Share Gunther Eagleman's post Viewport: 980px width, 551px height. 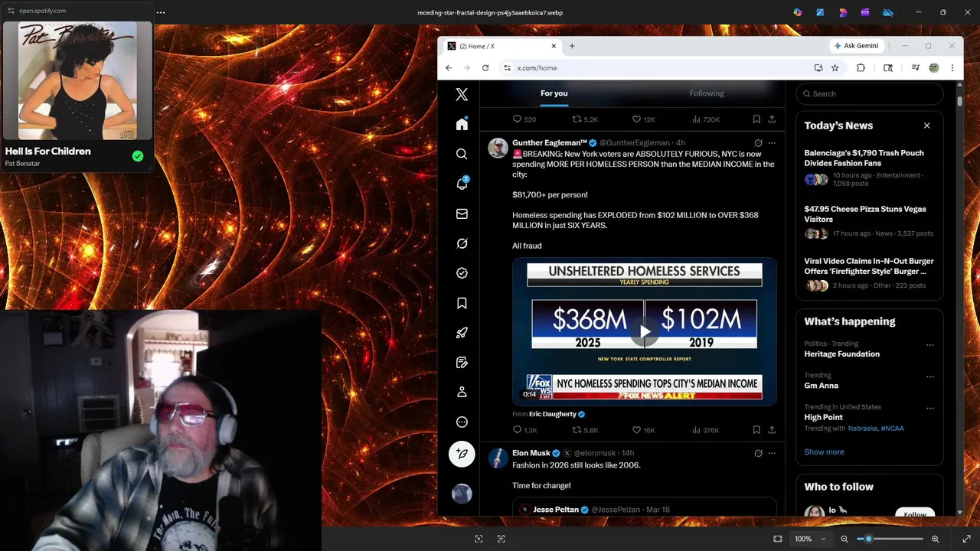pos(772,430)
